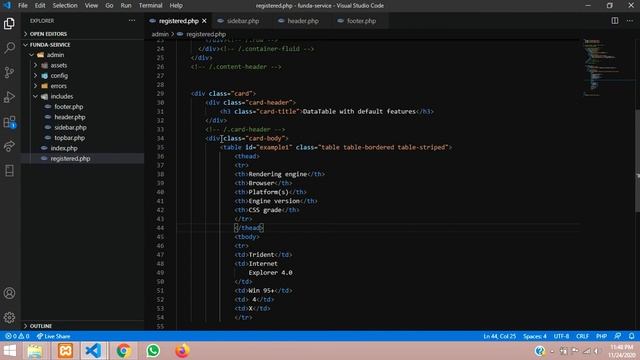Click the volume icon in the system tray
Screen dimensions: 640x360
pyautogui.click(x=596, y=351)
